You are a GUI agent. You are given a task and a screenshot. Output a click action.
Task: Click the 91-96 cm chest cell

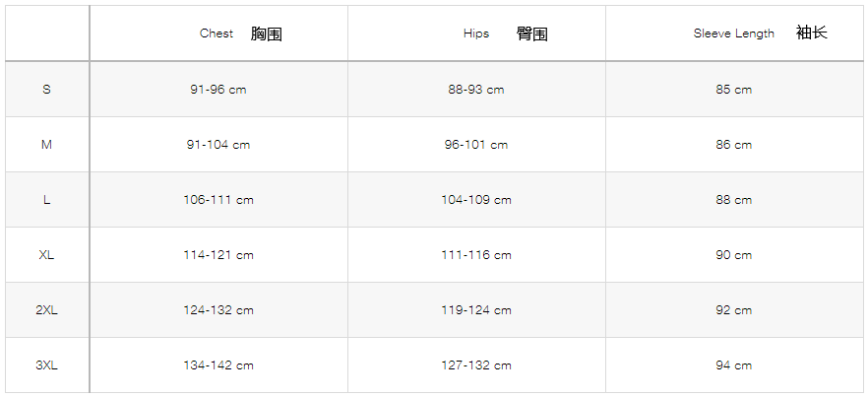coord(218,90)
